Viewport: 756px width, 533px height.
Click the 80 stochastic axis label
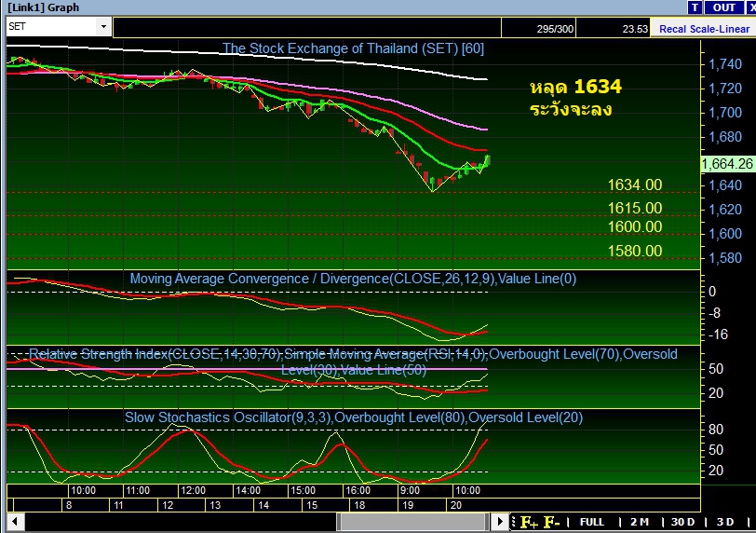(x=715, y=430)
